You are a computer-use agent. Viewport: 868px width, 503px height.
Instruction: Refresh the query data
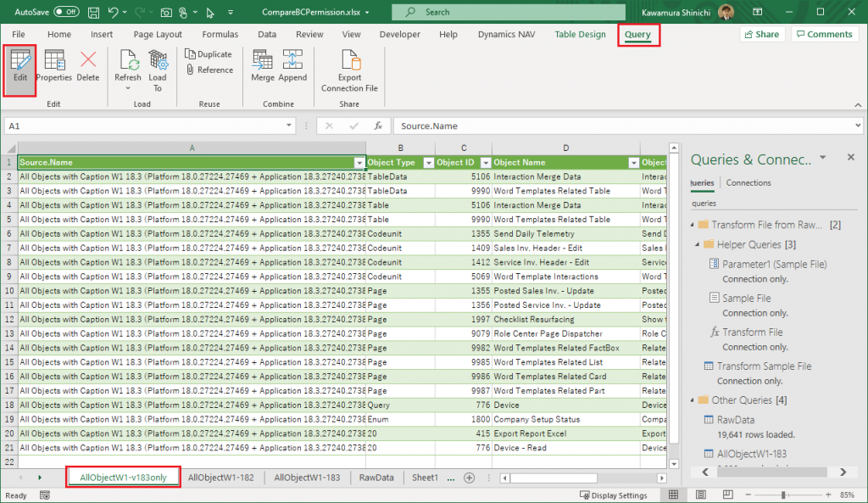click(x=128, y=70)
